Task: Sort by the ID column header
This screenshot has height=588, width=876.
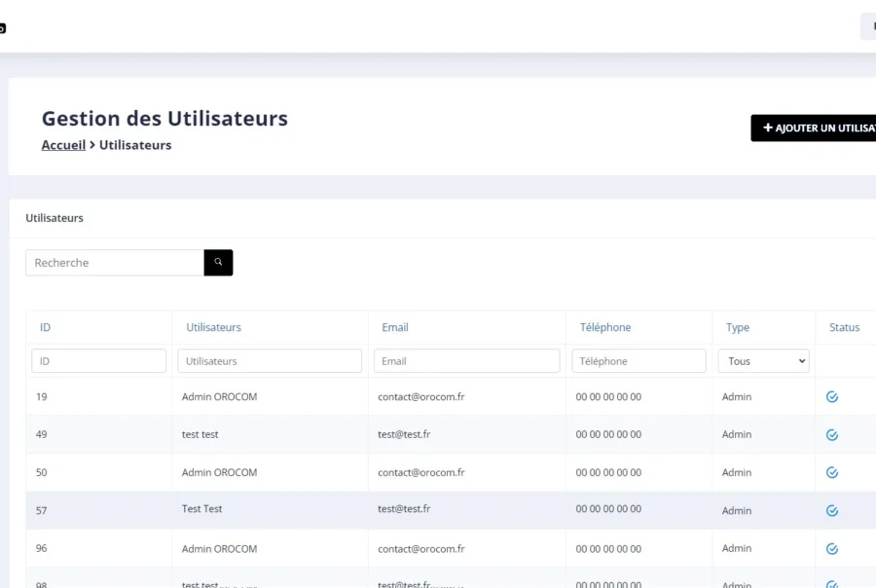Action: point(46,328)
